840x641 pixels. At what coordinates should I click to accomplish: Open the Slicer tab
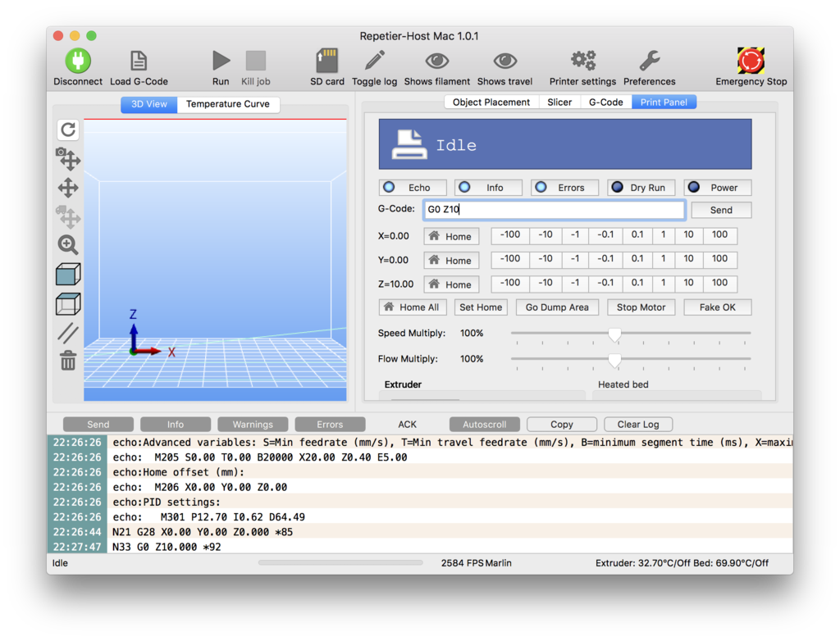pos(559,102)
